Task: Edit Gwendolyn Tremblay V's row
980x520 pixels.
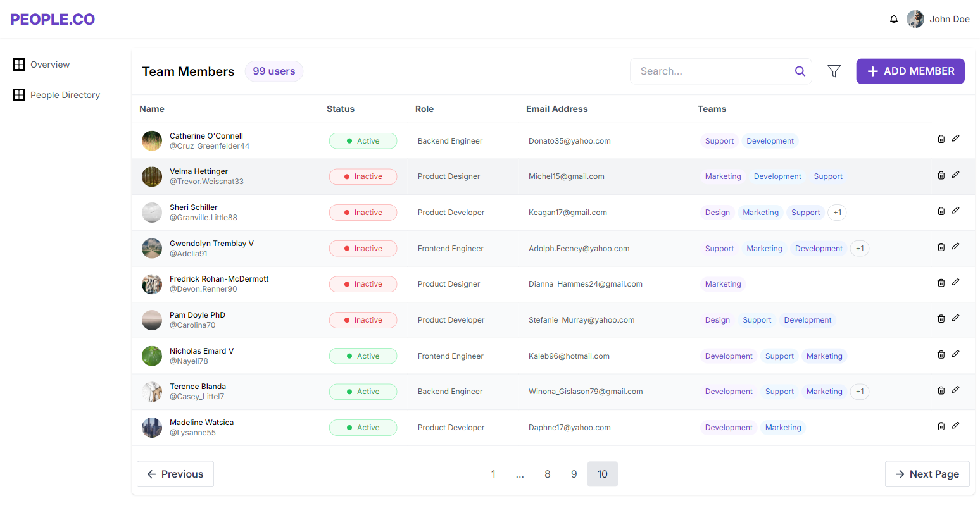Action: click(956, 246)
